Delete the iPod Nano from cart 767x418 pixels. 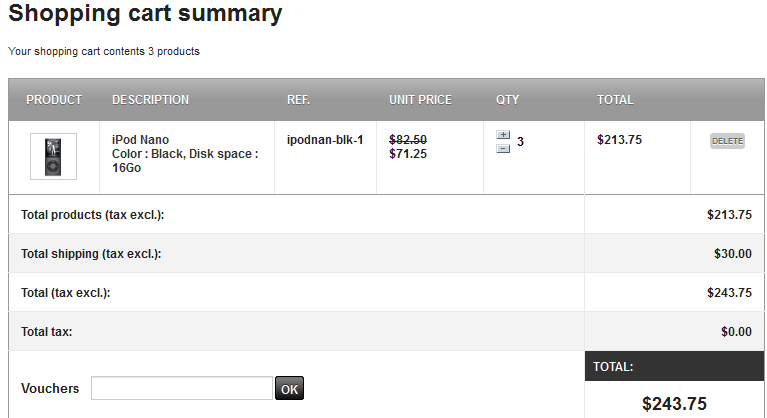click(x=727, y=141)
